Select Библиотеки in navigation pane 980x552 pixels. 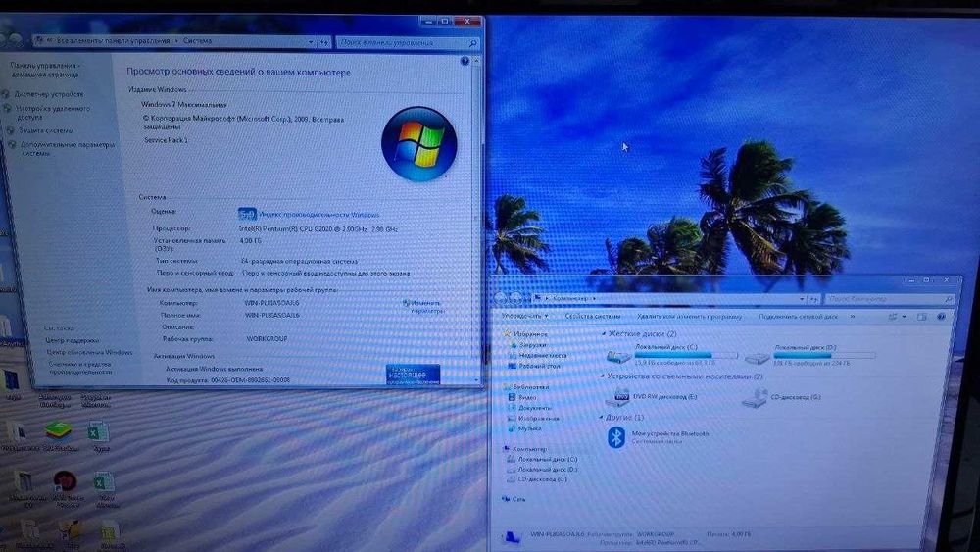coord(530,387)
